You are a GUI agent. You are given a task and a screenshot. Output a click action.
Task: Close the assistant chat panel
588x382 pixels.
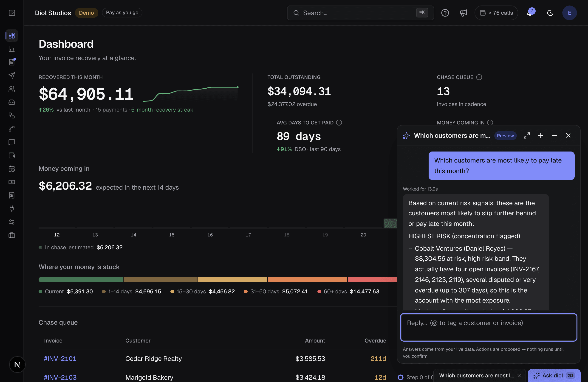[x=568, y=136]
